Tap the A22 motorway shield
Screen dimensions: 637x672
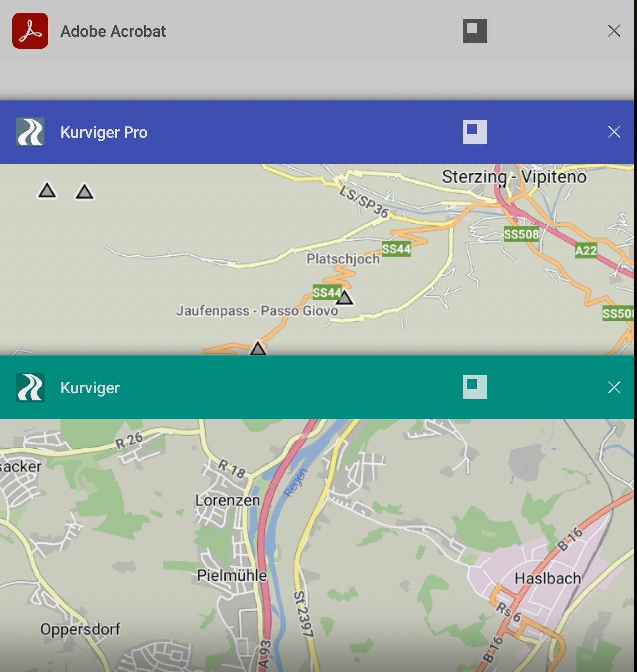(586, 250)
